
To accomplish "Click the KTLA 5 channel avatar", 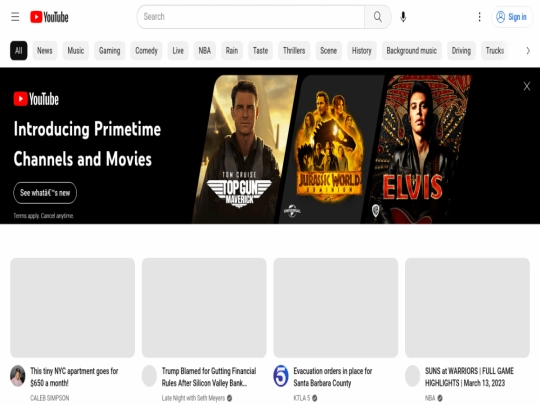I will 281,376.
